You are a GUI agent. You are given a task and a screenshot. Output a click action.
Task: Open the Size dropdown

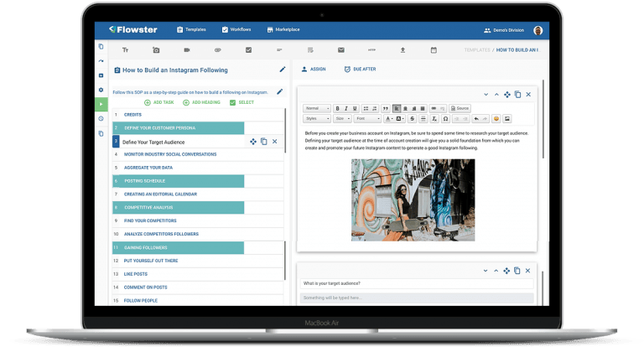[x=342, y=119]
